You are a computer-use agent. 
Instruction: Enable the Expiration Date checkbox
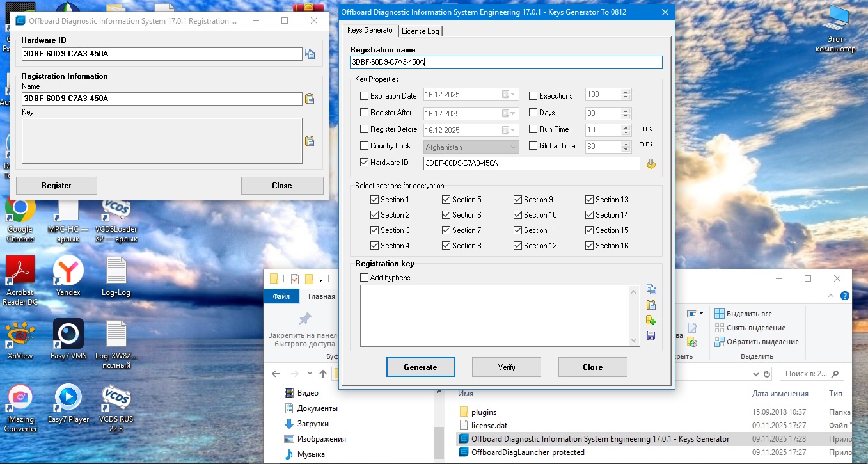click(365, 96)
